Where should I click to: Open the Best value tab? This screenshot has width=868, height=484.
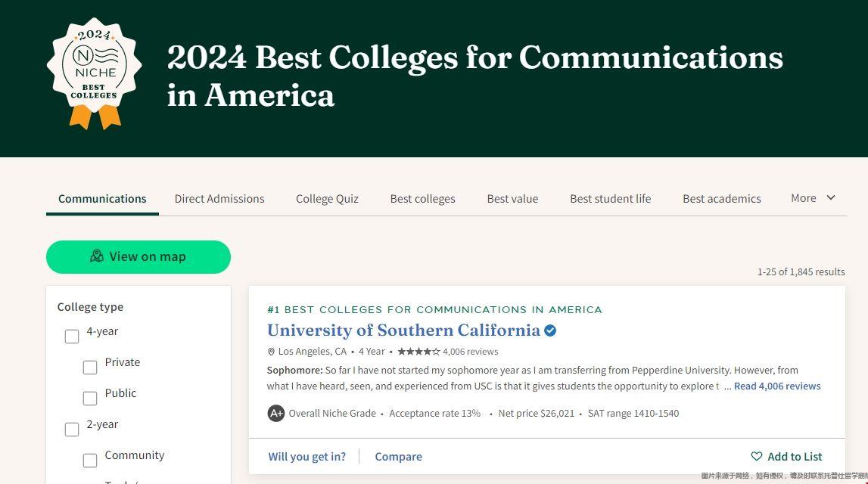click(512, 199)
